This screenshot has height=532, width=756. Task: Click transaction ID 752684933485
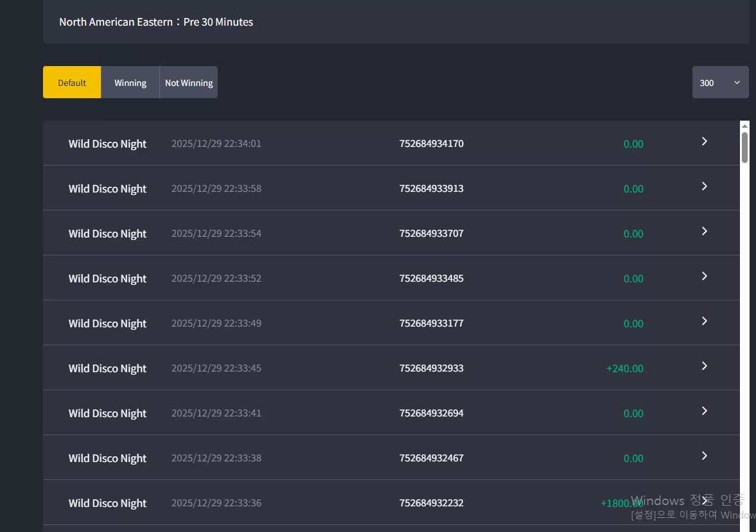coord(431,278)
